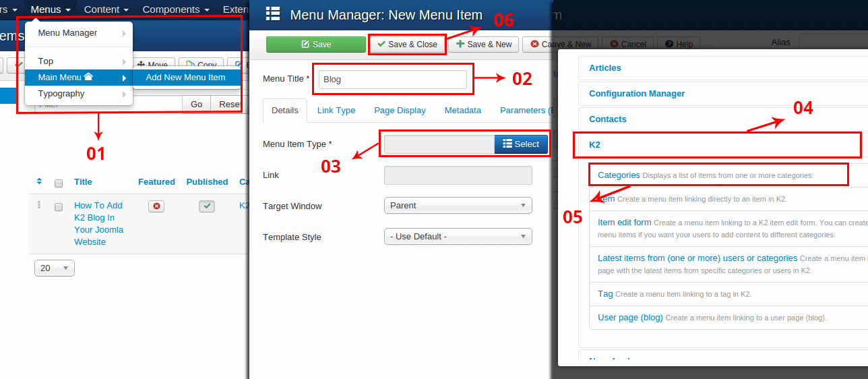Open the Target Window dropdown
868x379 pixels.
(458, 206)
